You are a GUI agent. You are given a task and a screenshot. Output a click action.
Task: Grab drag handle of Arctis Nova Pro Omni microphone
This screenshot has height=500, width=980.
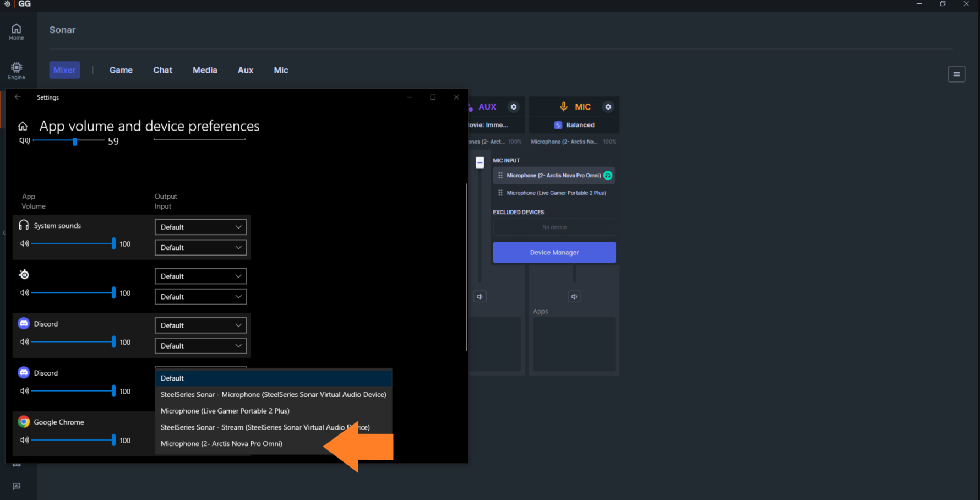pyautogui.click(x=500, y=176)
